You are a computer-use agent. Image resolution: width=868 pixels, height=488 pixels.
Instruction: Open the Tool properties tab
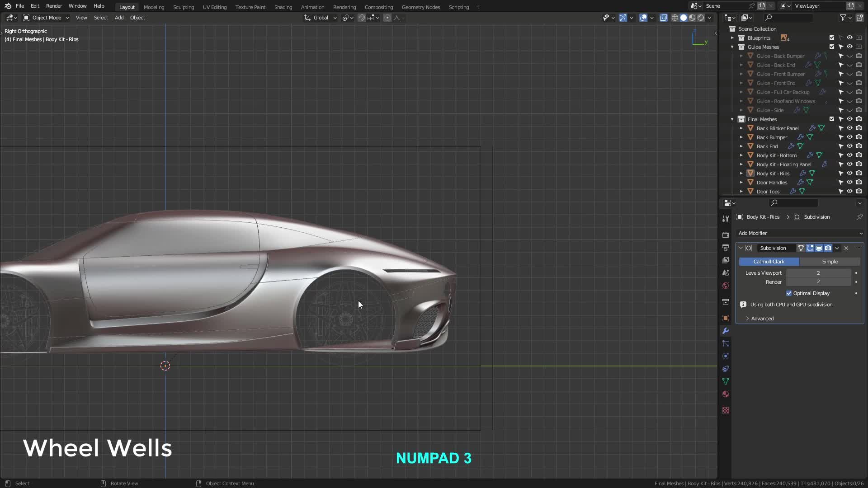(726, 219)
